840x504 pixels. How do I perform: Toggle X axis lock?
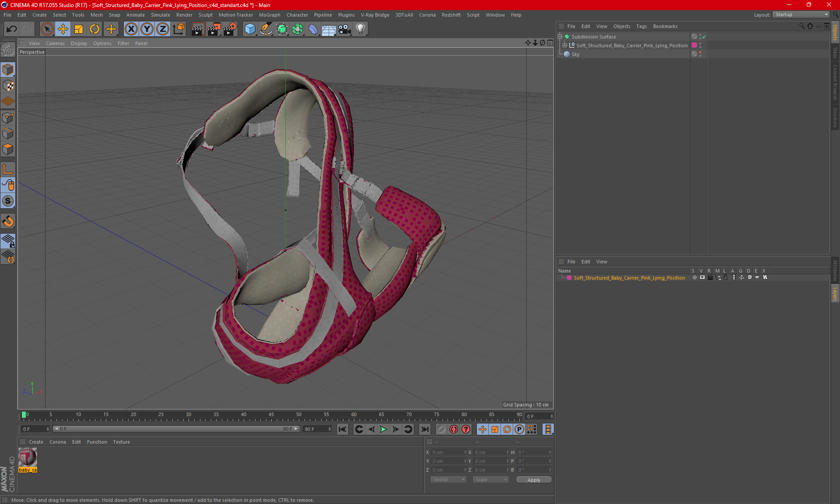click(131, 29)
